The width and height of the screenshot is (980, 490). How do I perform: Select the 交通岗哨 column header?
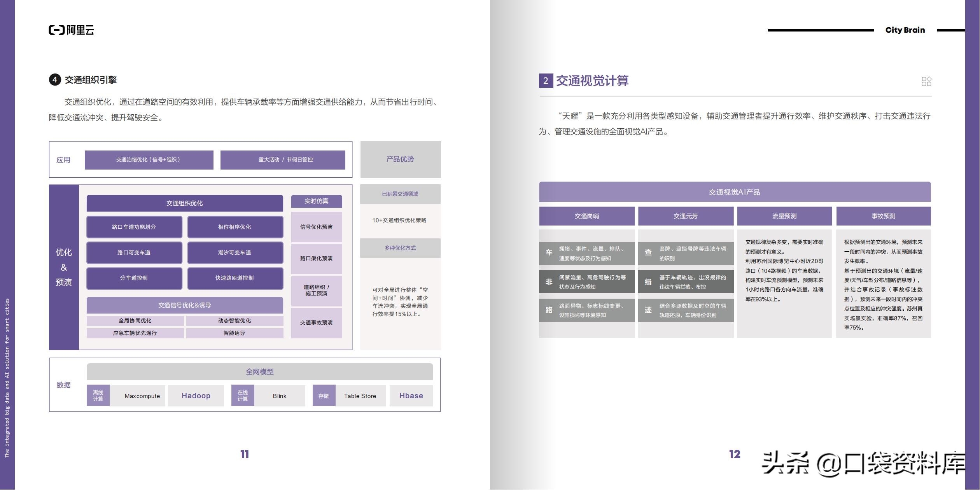586,216
